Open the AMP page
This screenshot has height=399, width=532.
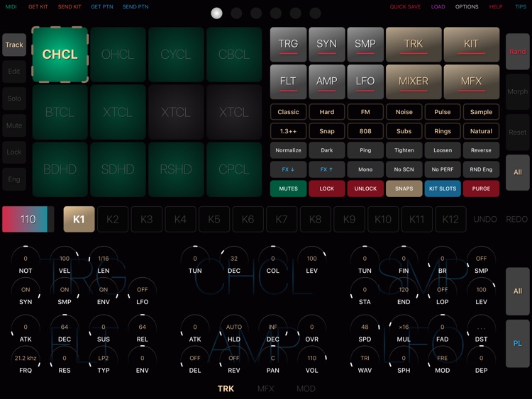[x=327, y=82]
